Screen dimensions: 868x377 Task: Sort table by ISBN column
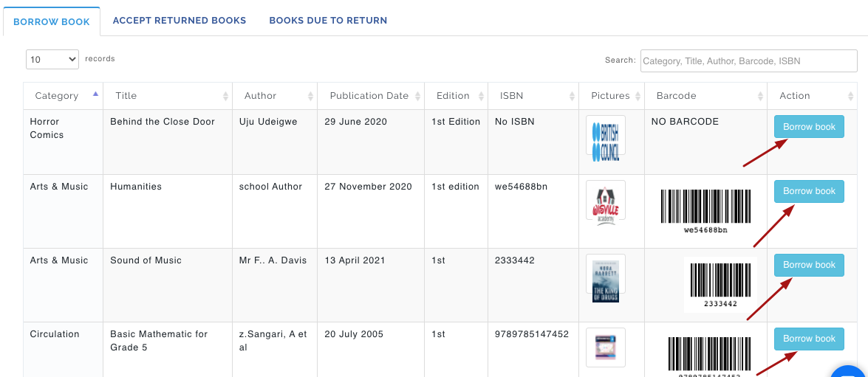pos(533,96)
